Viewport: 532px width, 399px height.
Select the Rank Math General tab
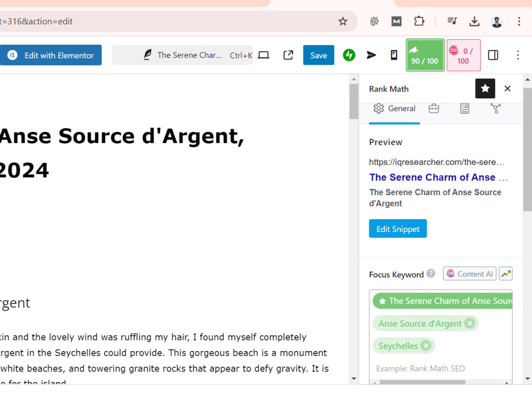tap(394, 109)
